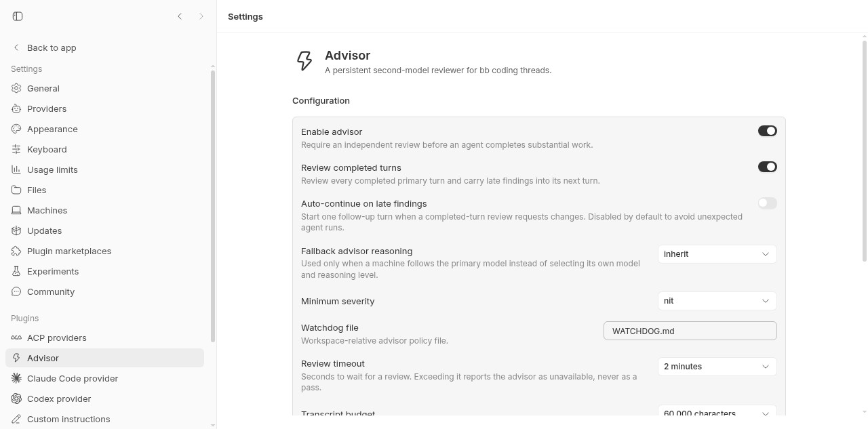The width and height of the screenshot is (868, 429).
Task: Open Custom instructions plugin page
Action: [x=104, y=419]
